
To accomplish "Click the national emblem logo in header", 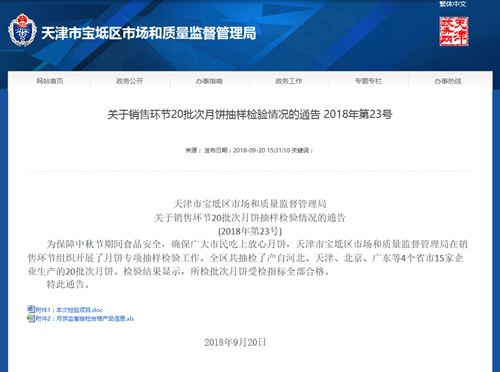I will [x=22, y=30].
